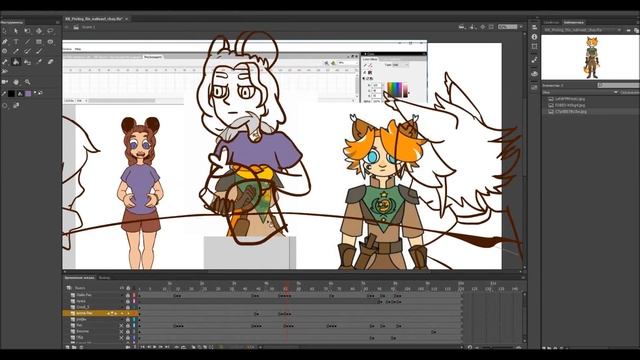Toggle the loop playback button

[x=184, y=347]
